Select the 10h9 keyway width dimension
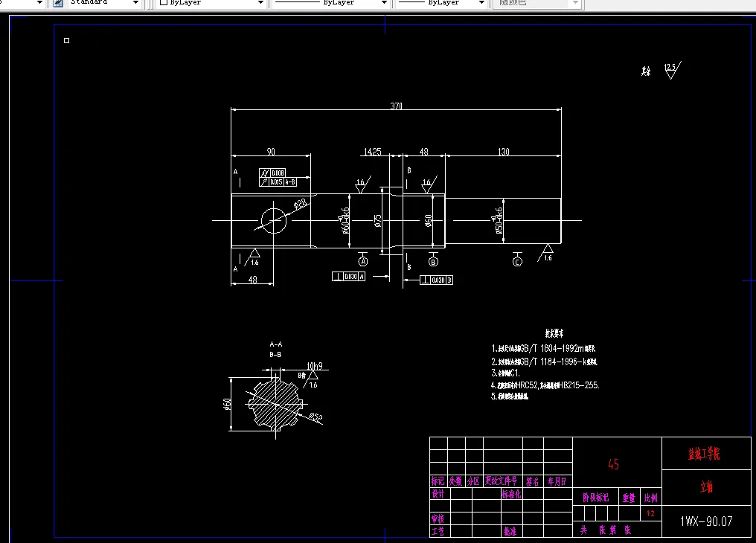Screen dimensions: 756x543 (x=314, y=366)
